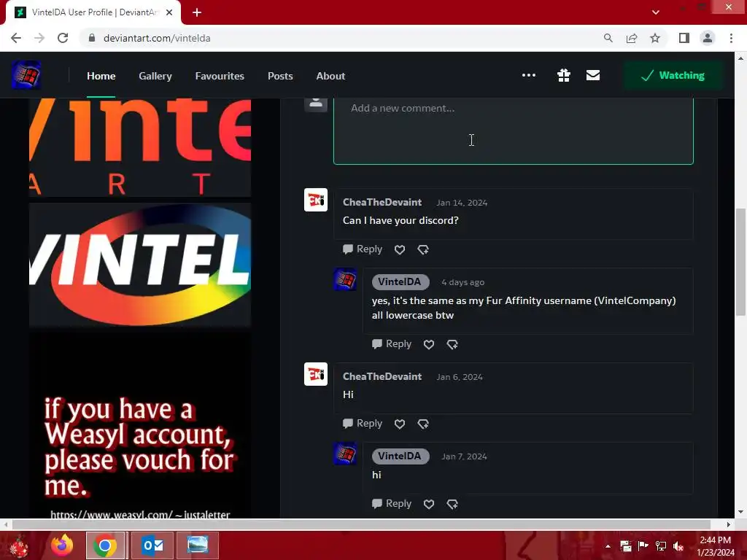Switch to the Posts tab
Image resolution: width=747 pixels, height=560 pixels.
280,76
